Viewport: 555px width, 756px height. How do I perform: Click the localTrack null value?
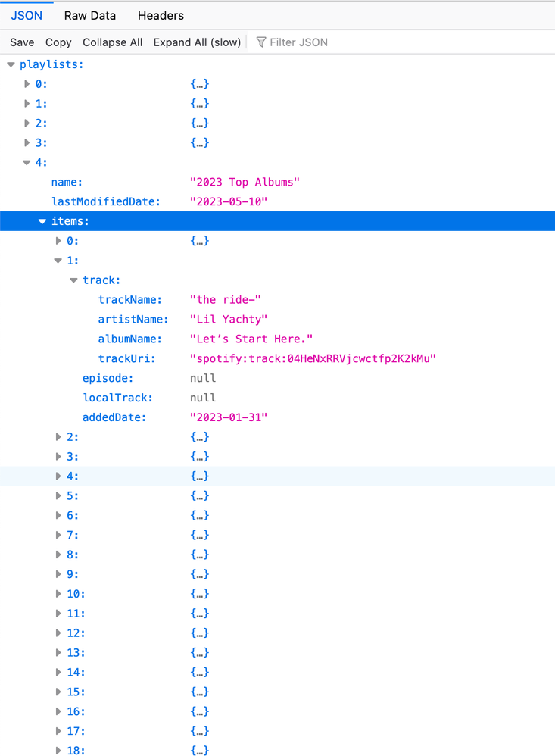203,398
